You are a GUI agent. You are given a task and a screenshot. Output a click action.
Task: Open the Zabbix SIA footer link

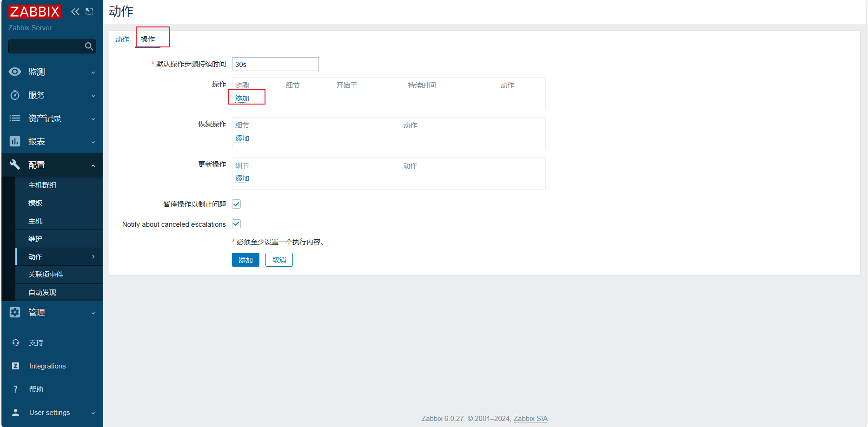[x=530, y=418]
